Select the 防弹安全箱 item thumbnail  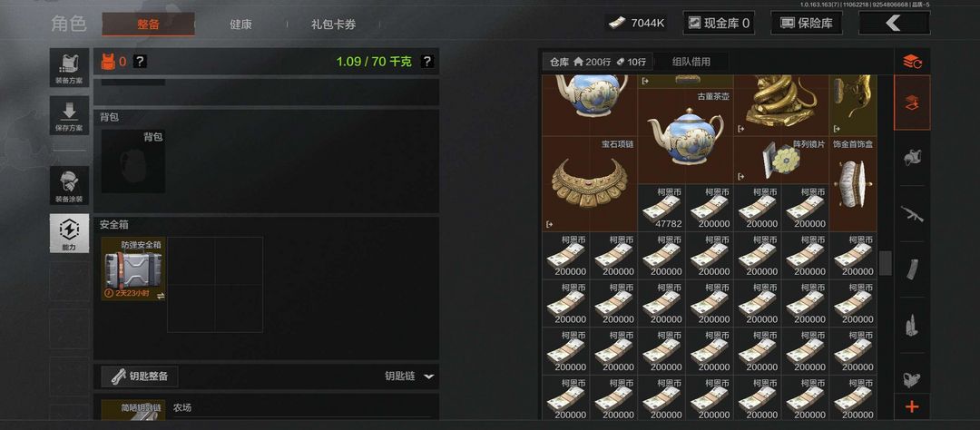click(x=133, y=269)
